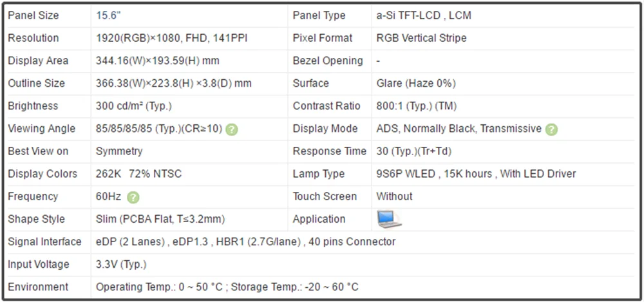Click the question mark beside 60Hz frequency
The height and width of the screenshot is (302, 644).
[133, 197]
